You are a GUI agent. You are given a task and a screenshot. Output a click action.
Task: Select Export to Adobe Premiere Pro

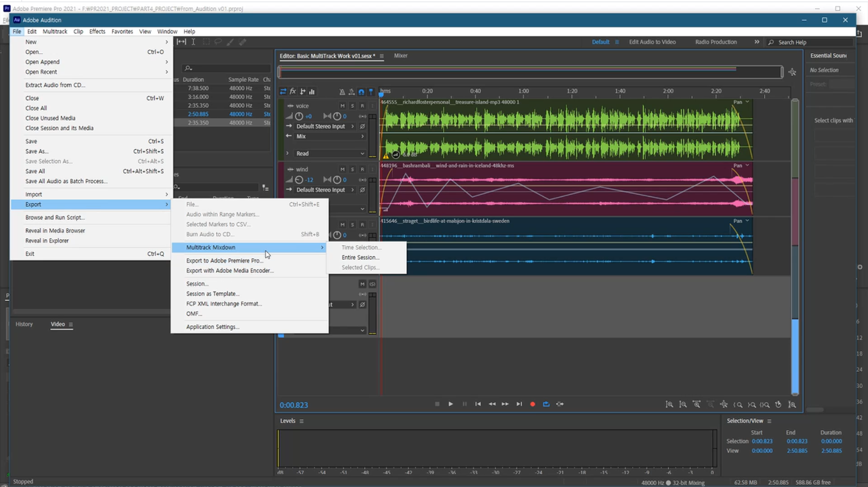(224, 261)
